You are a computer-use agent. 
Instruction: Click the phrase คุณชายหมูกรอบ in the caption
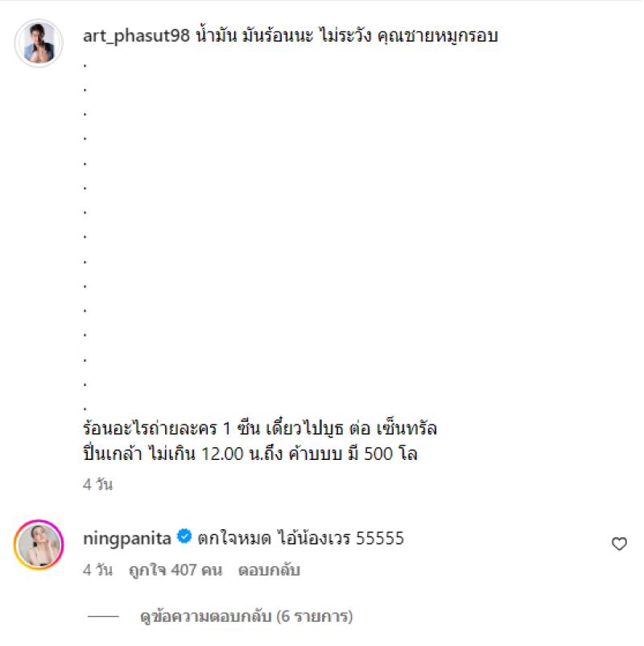tap(437, 35)
